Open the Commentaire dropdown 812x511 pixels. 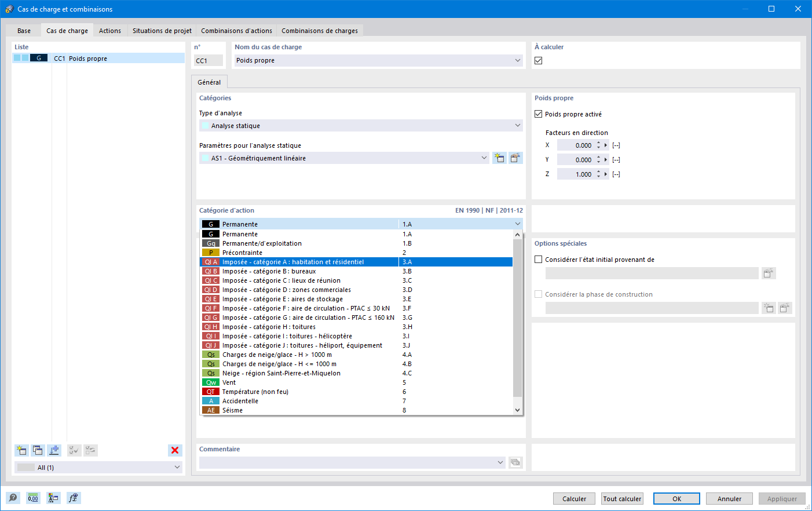tap(500, 462)
